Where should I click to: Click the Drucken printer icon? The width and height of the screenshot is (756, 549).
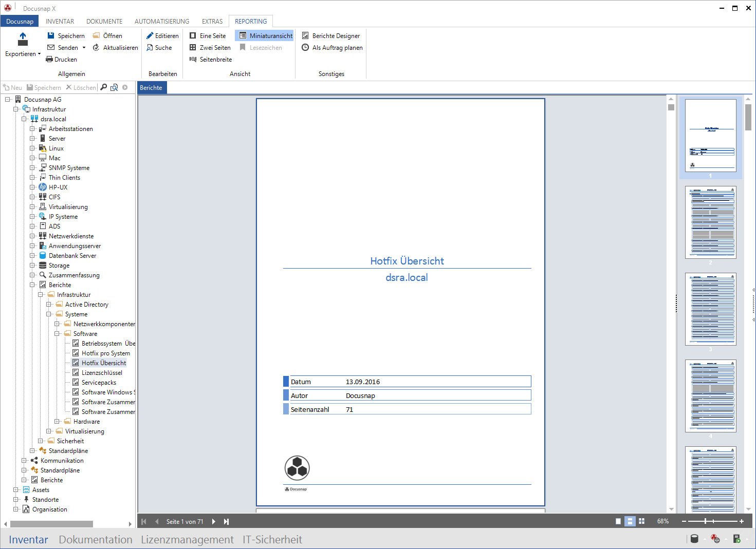[50, 59]
